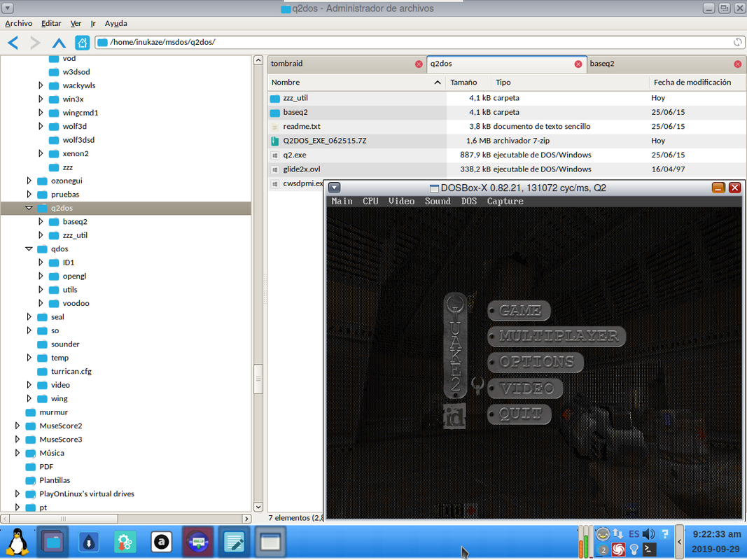
Task: Choose OPTIONS in the Quake 2 menu
Action: pos(536,362)
